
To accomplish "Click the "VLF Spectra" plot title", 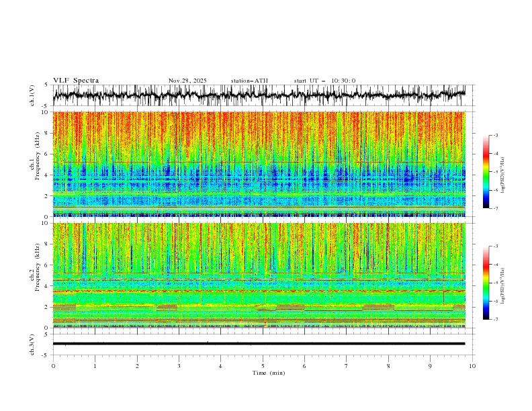I will click(x=76, y=81).
